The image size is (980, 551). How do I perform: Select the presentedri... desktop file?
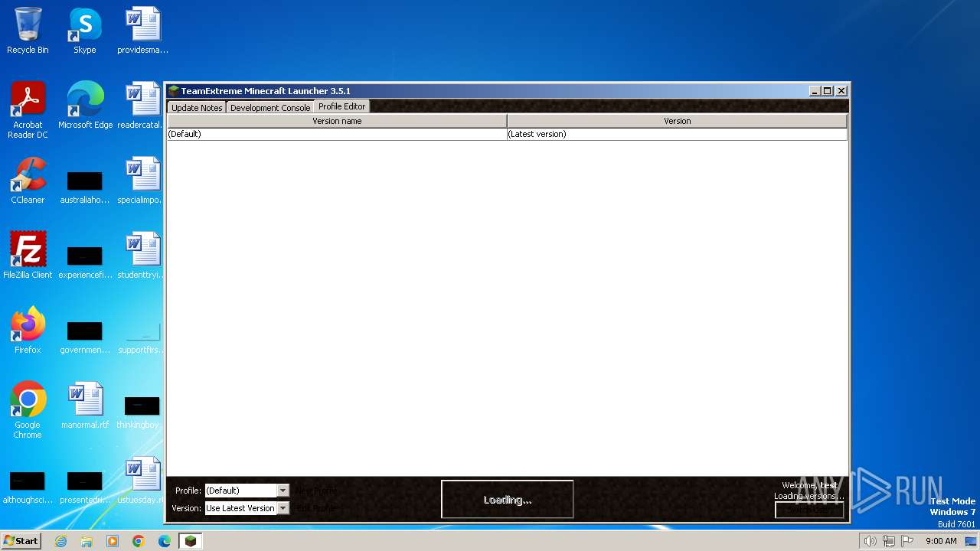[85, 487]
